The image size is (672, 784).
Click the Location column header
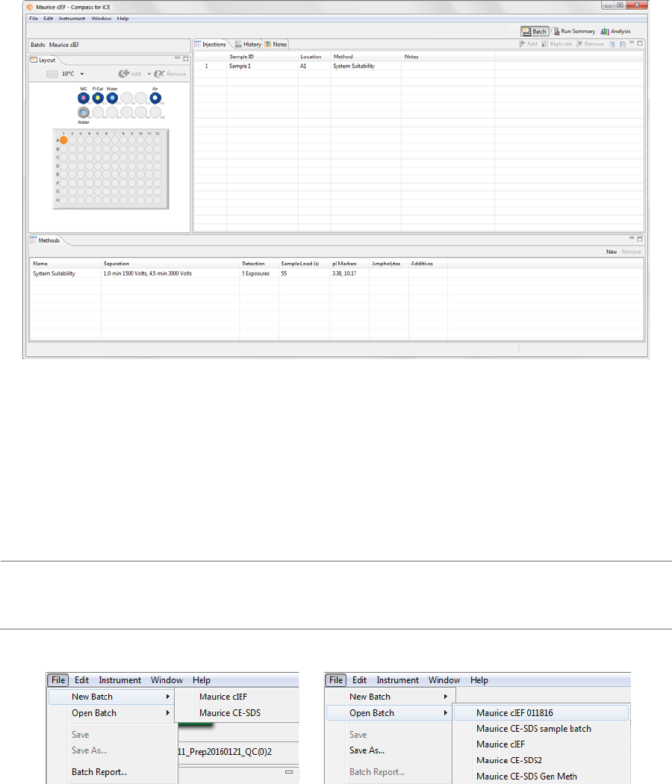click(x=314, y=57)
